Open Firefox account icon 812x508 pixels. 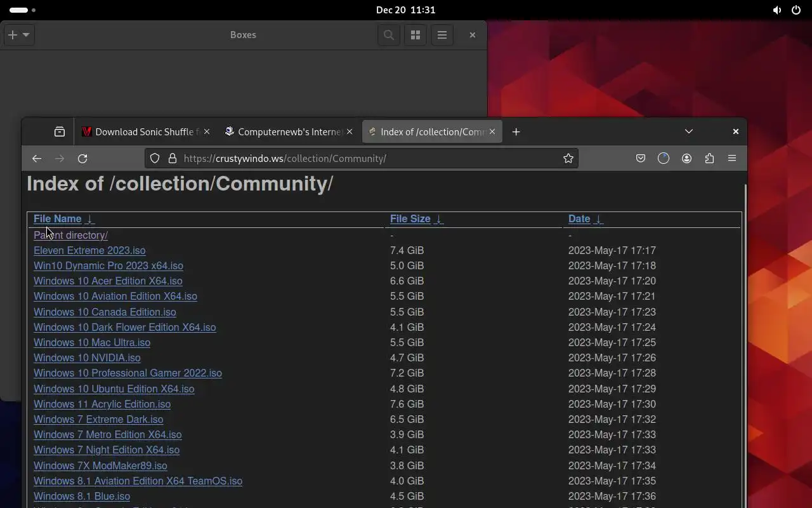686,159
